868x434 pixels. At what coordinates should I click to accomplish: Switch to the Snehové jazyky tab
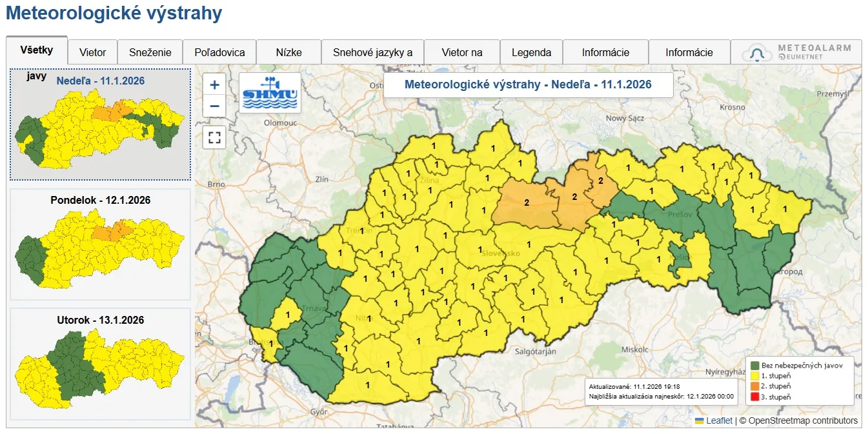click(x=374, y=52)
